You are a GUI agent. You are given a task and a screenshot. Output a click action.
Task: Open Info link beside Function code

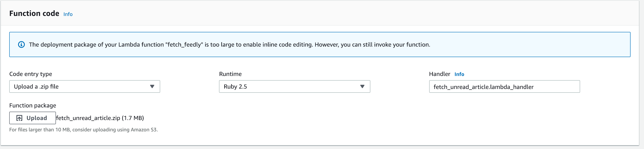[68, 14]
